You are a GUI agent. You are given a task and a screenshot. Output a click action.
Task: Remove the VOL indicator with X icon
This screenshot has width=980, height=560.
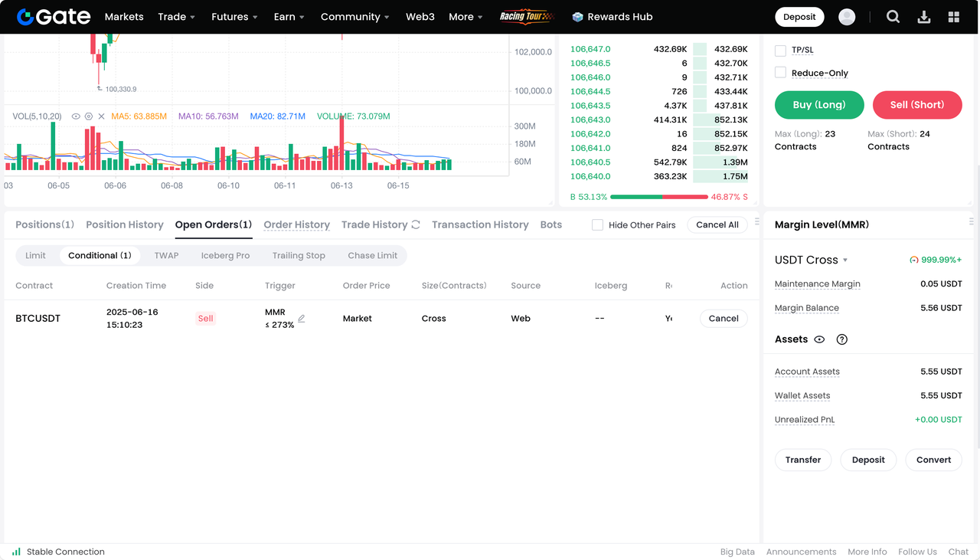tap(102, 116)
